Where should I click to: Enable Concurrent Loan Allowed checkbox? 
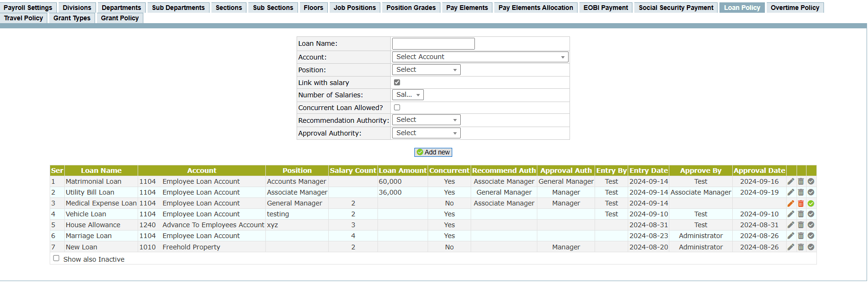pyautogui.click(x=397, y=108)
